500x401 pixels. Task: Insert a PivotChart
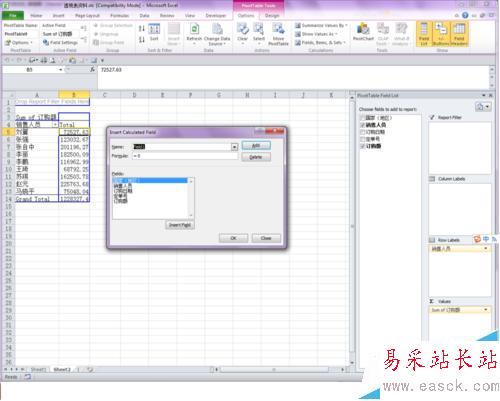tap(363, 32)
